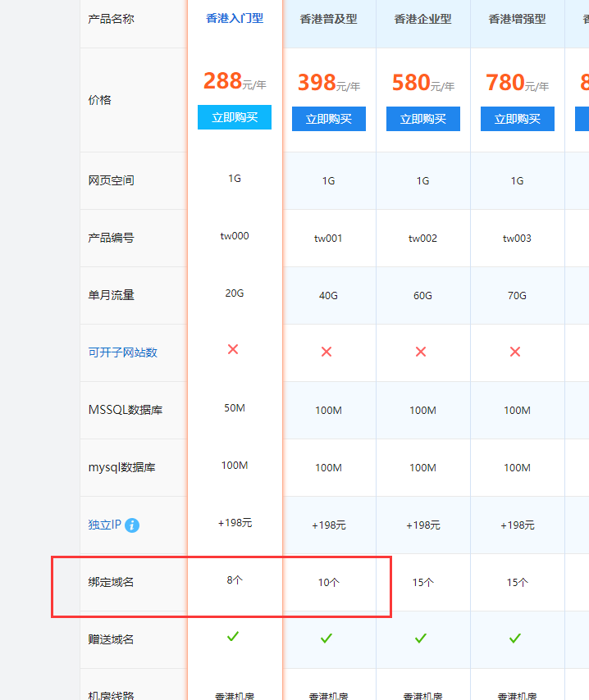
Task: Click the 8个 bound domain cell
Action: pos(235,580)
